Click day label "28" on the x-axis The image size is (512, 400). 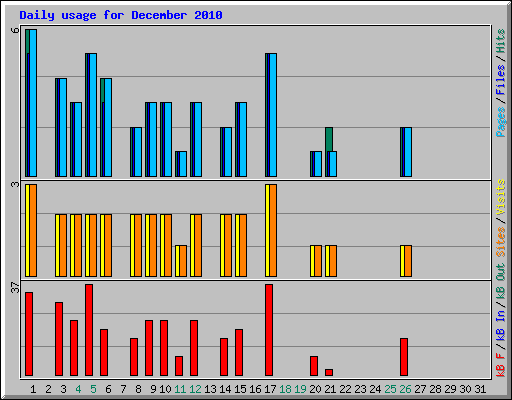435,389
